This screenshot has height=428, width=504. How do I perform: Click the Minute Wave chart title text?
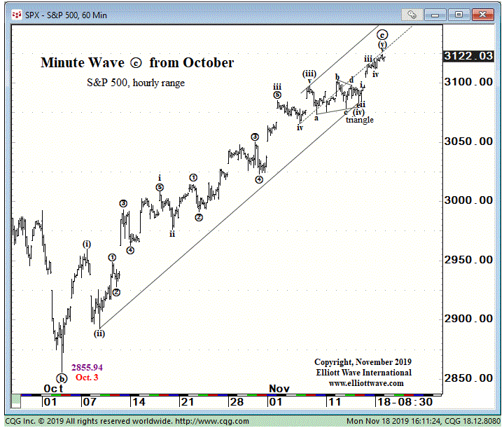click(x=137, y=62)
